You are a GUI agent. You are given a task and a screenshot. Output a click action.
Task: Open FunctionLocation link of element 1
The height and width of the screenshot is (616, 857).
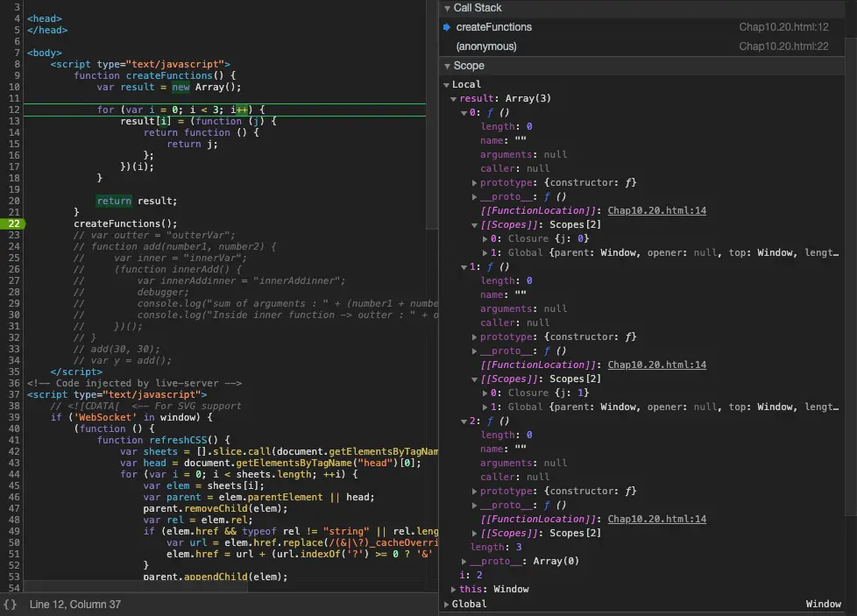click(657, 365)
